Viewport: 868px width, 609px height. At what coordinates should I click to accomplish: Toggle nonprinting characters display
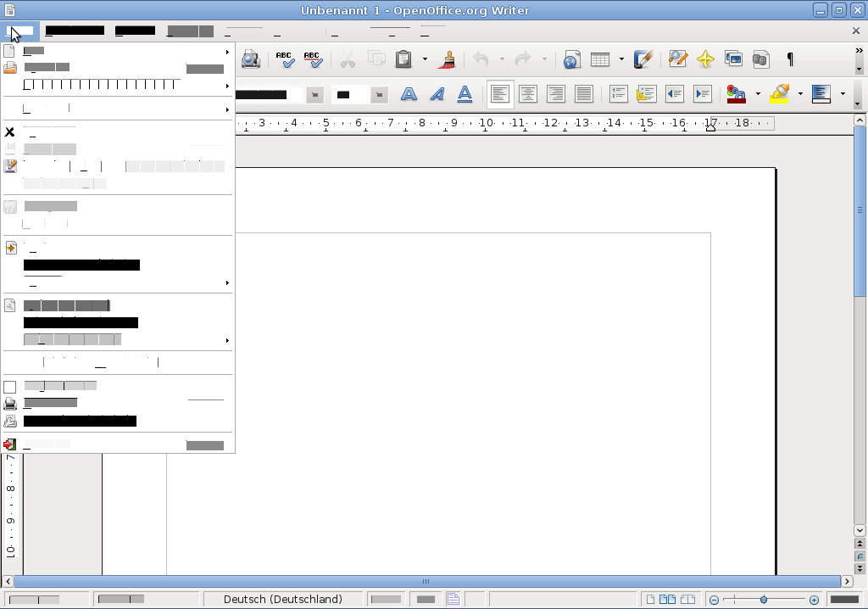[789, 59]
